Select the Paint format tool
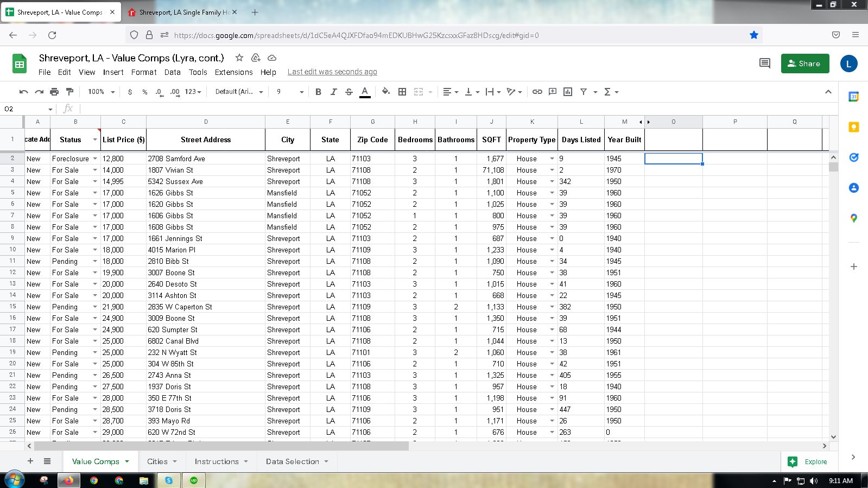This screenshot has height=488, width=868. click(x=69, y=92)
